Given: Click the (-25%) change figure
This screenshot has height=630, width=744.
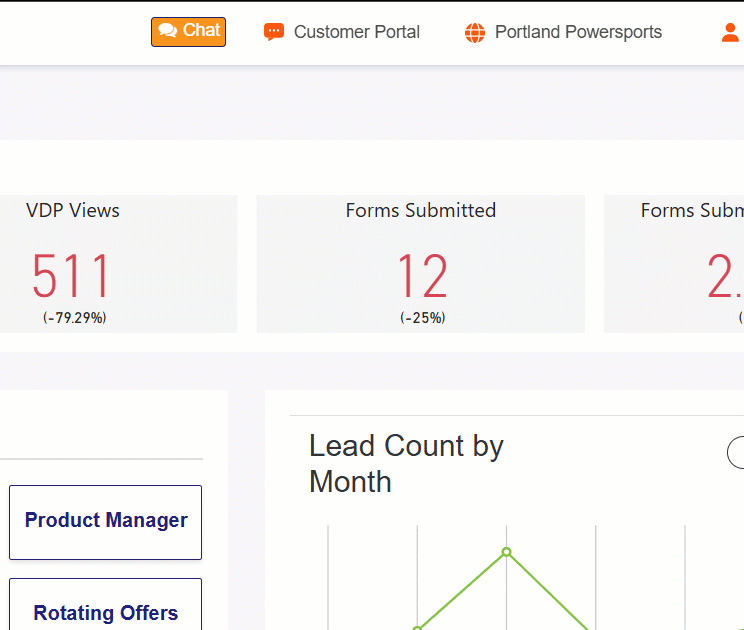Looking at the screenshot, I should (x=422, y=317).
